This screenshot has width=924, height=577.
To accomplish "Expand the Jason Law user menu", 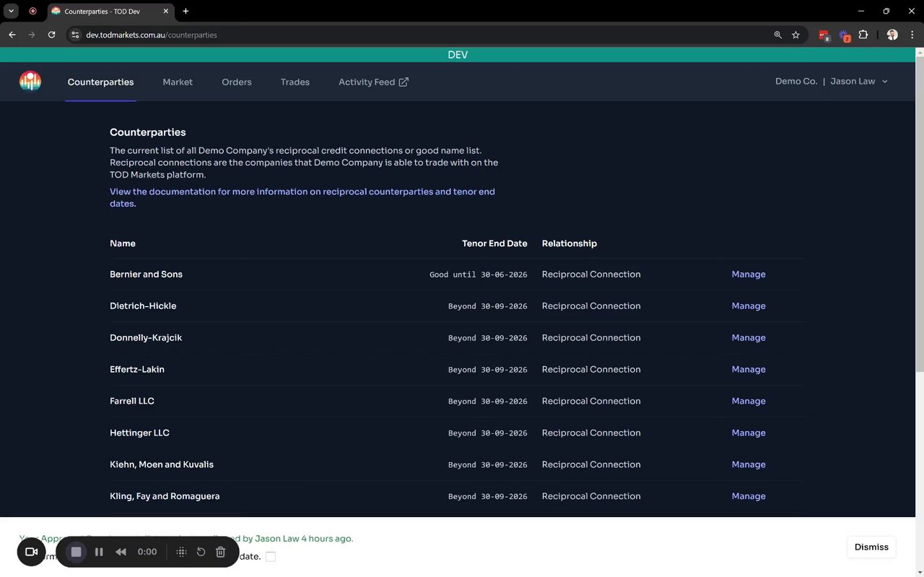I will 859,82.
